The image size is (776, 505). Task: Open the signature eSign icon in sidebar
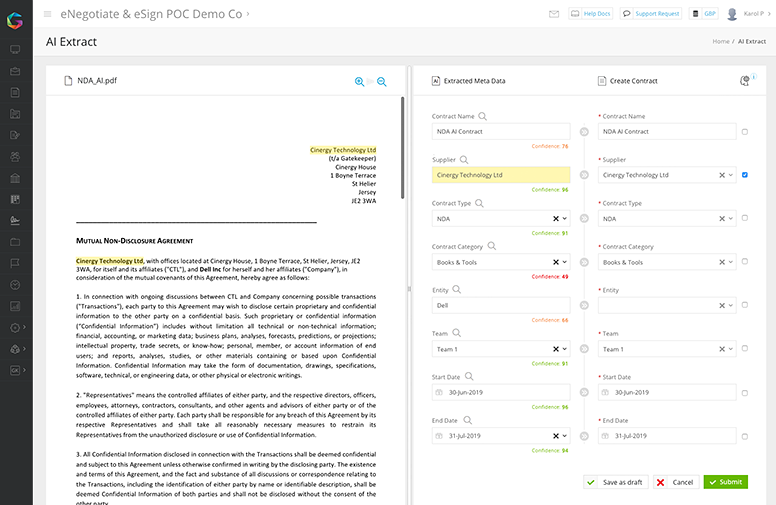coord(15,221)
